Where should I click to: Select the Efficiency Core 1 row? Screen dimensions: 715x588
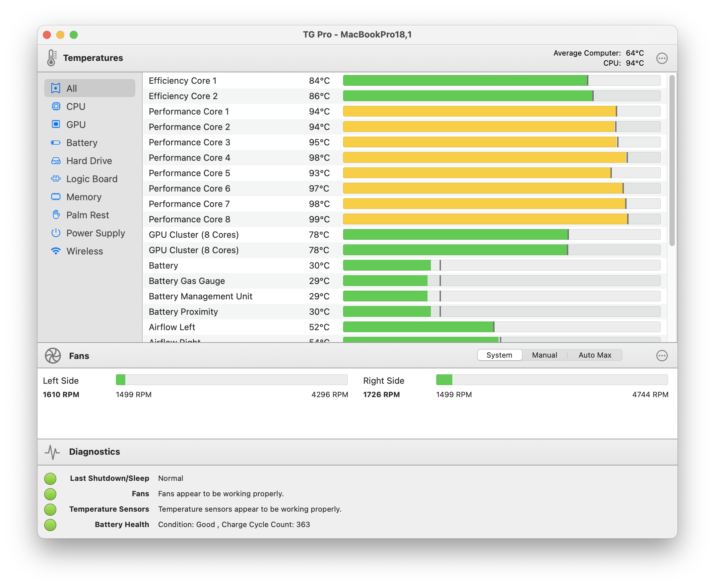point(405,81)
